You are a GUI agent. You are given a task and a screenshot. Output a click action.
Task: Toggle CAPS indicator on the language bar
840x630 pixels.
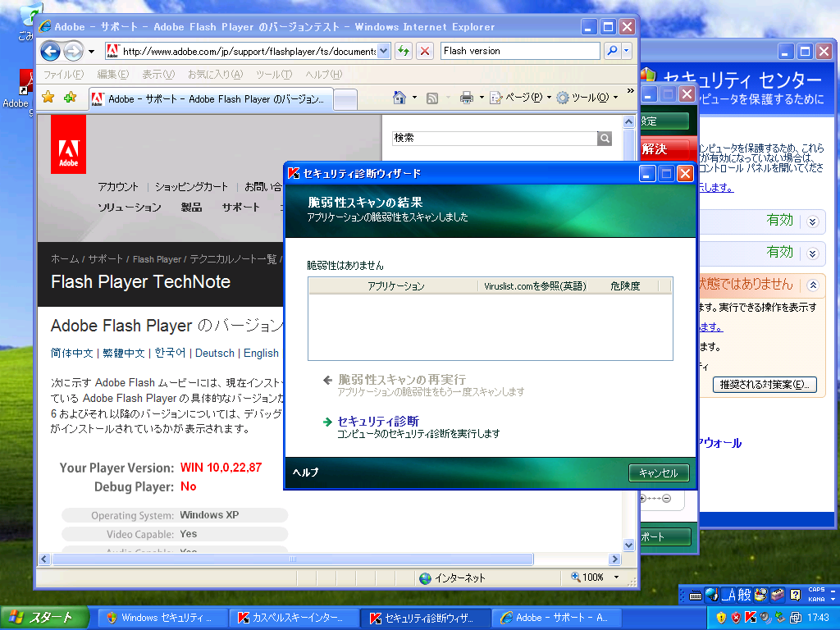pyautogui.click(x=816, y=590)
